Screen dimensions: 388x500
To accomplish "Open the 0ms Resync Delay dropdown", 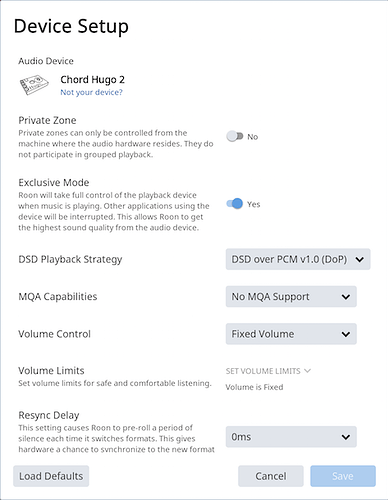I will point(291,437).
